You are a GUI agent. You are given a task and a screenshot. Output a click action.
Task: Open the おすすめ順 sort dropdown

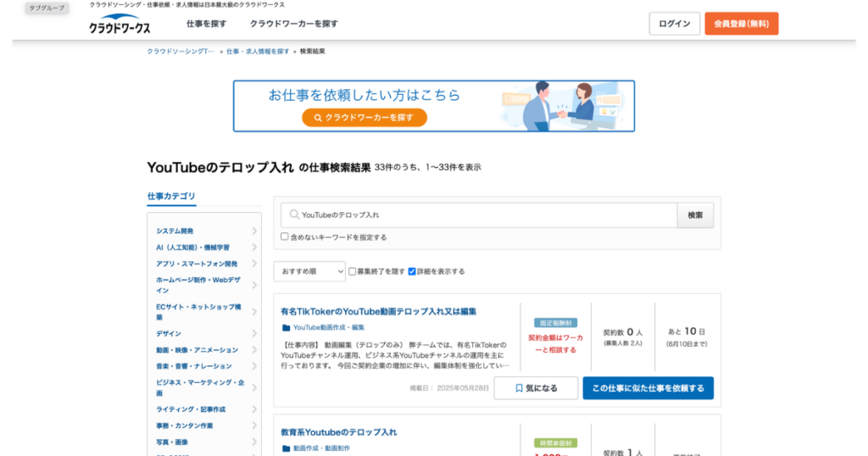pyautogui.click(x=309, y=271)
